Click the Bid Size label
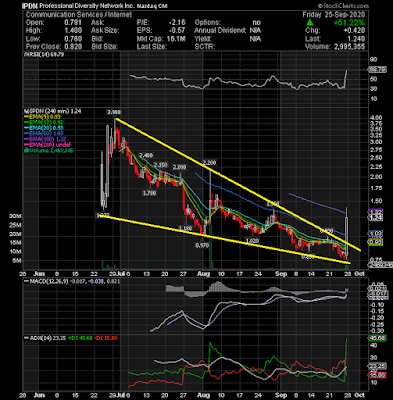Image resolution: width=393 pixels, height=400 pixels. [104, 47]
